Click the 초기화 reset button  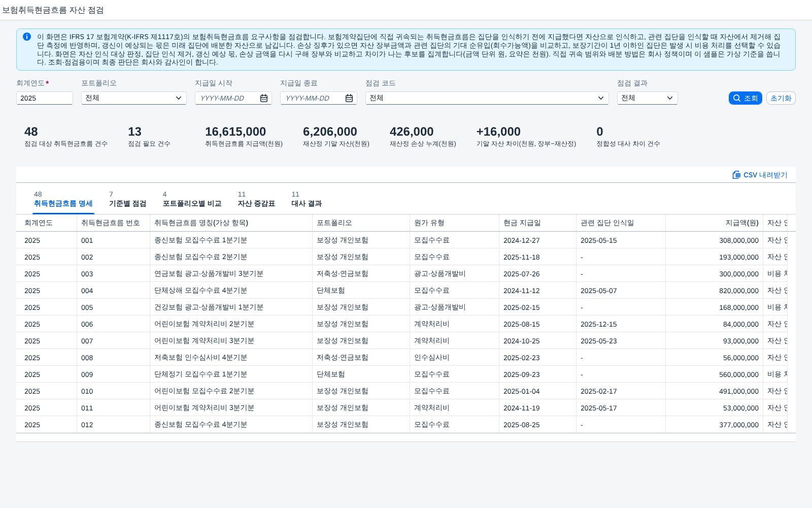point(781,98)
